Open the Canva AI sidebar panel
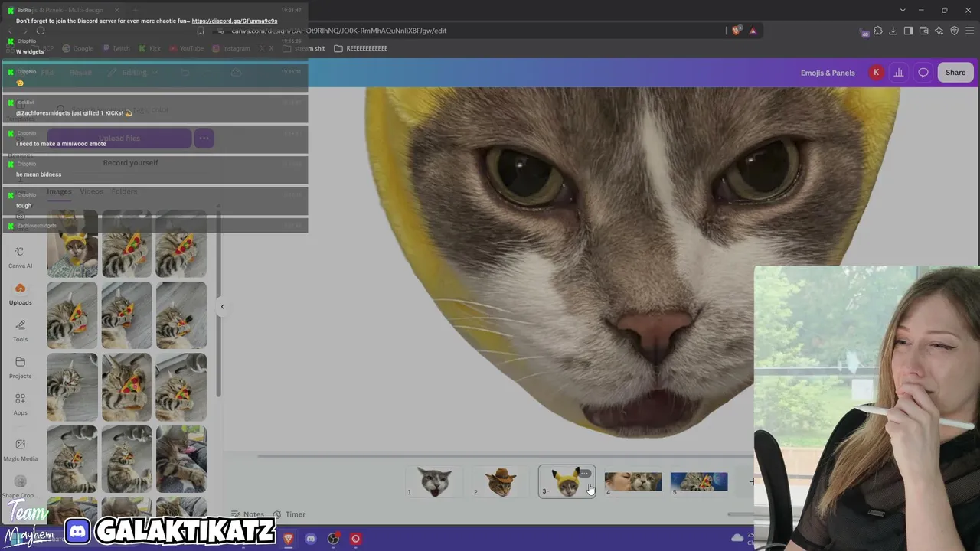This screenshot has width=980, height=551. tap(20, 258)
